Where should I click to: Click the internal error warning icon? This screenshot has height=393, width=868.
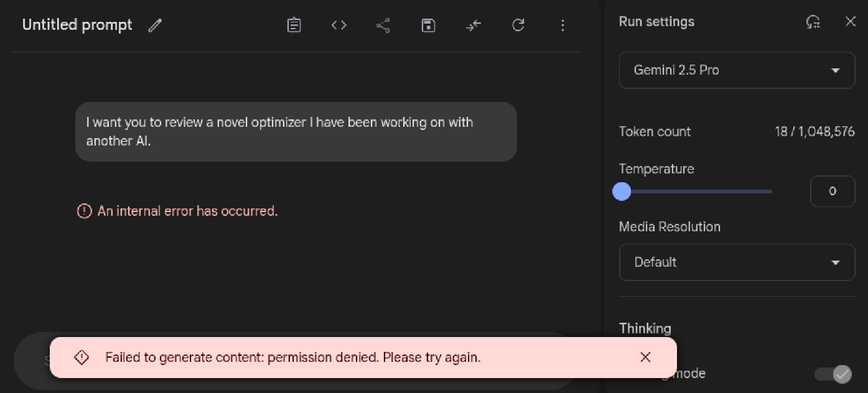(84, 211)
